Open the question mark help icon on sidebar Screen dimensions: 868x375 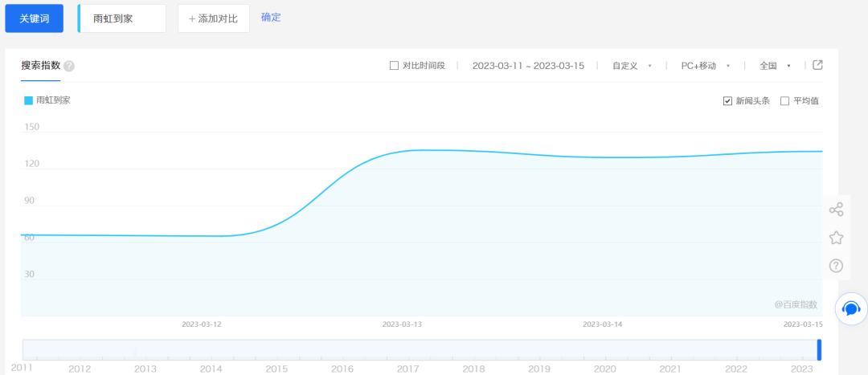(x=836, y=266)
